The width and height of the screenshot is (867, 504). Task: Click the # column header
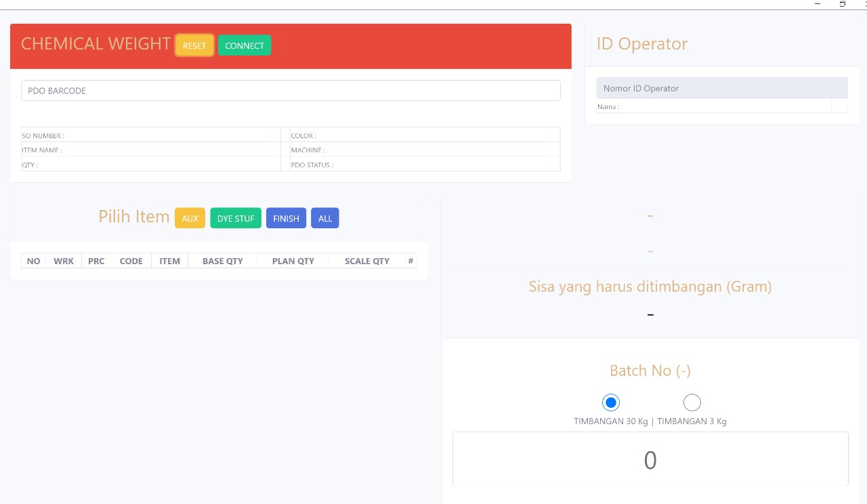pyautogui.click(x=410, y=261)
